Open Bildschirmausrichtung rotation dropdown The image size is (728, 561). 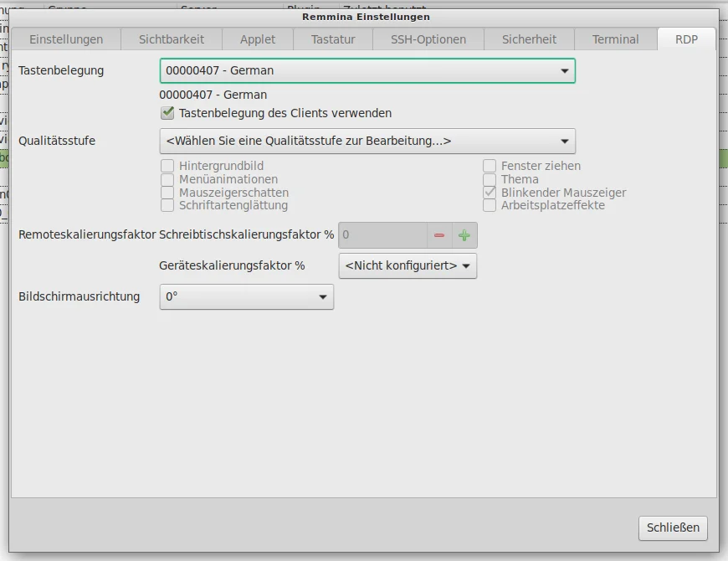246,297
